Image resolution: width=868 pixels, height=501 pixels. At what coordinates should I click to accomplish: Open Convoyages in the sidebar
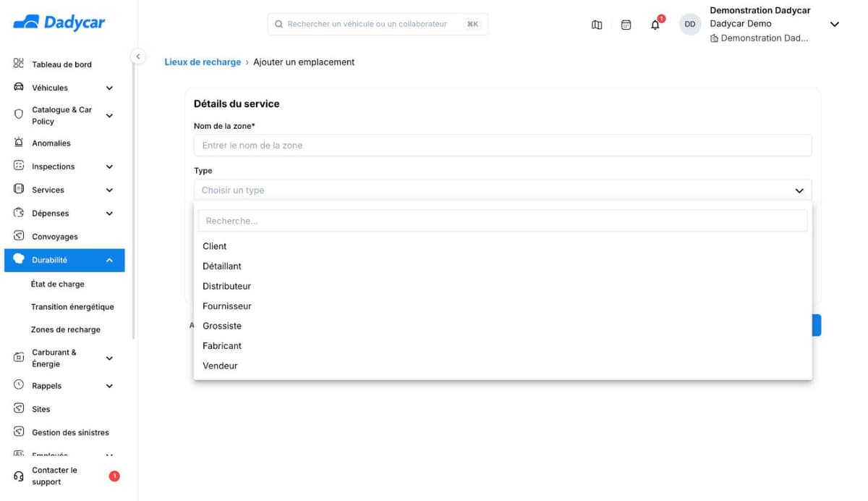(55, 237)
